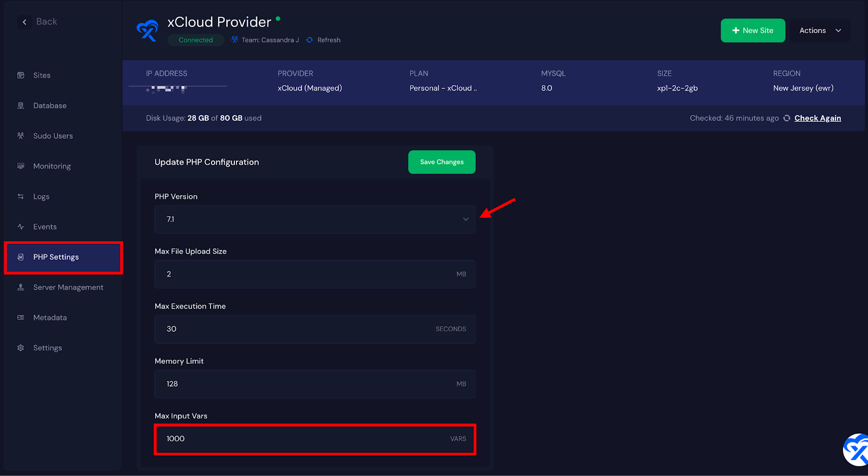868x476 pixels.
Task: Click the New Jersey (ewr) region value
Action: [x=803, y=88]
